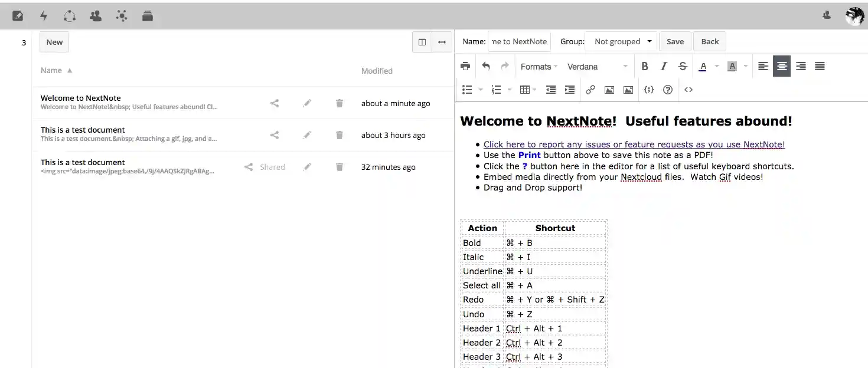
Task: Enable justified text alignment
Action: pyautogui.click(x=820, y=66)
